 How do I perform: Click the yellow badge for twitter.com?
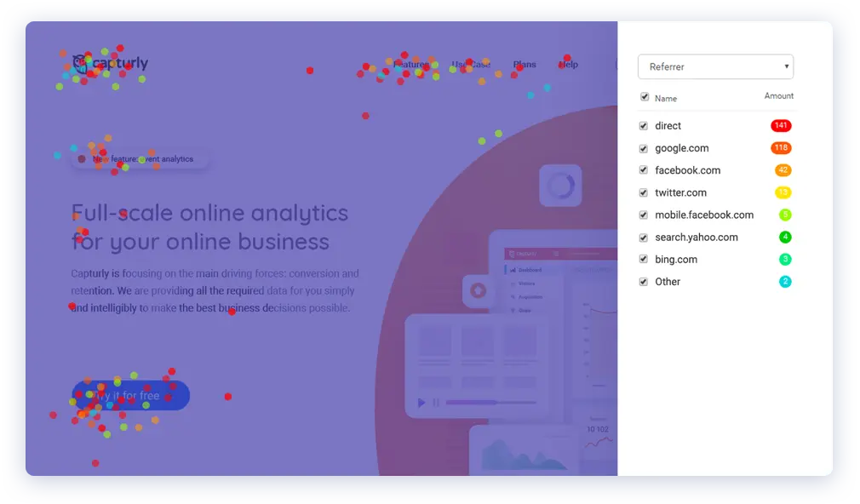pyautogui.click(x=783, y=192)
